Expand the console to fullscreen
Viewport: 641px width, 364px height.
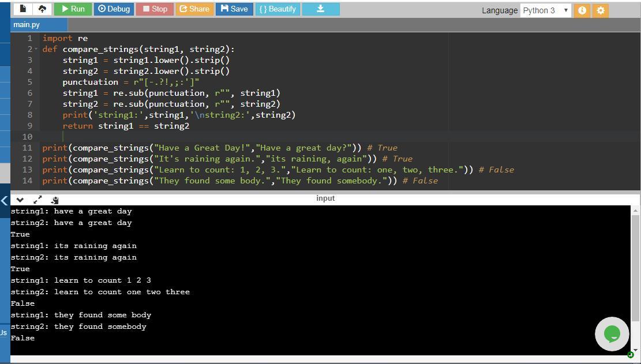[x=38, y=200]
